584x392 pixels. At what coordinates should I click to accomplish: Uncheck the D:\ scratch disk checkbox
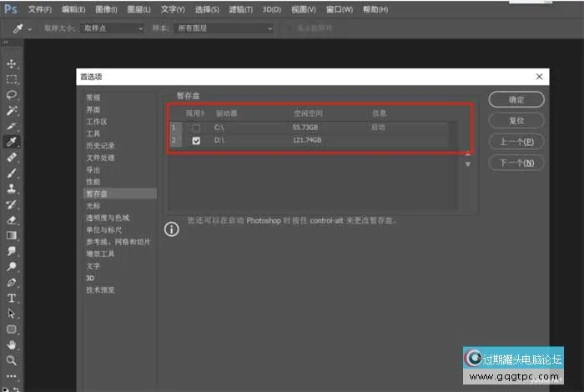click(x=196, y=141)
